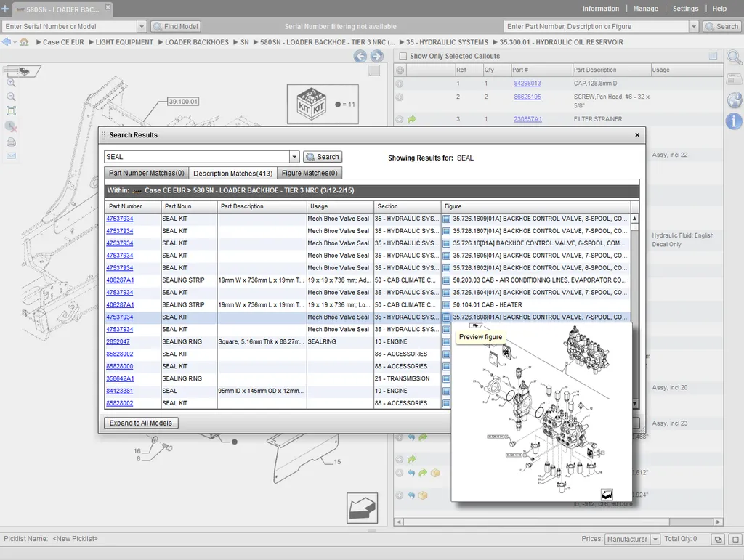Click the Expand to All Models button
Viewport: 744px width, 560px height.
point(141,423)
